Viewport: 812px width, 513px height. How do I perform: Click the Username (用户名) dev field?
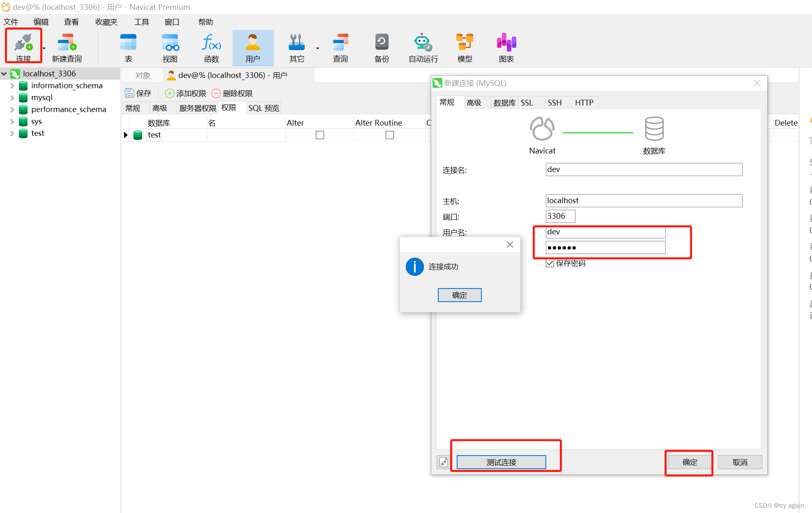[x=605, y=232]
